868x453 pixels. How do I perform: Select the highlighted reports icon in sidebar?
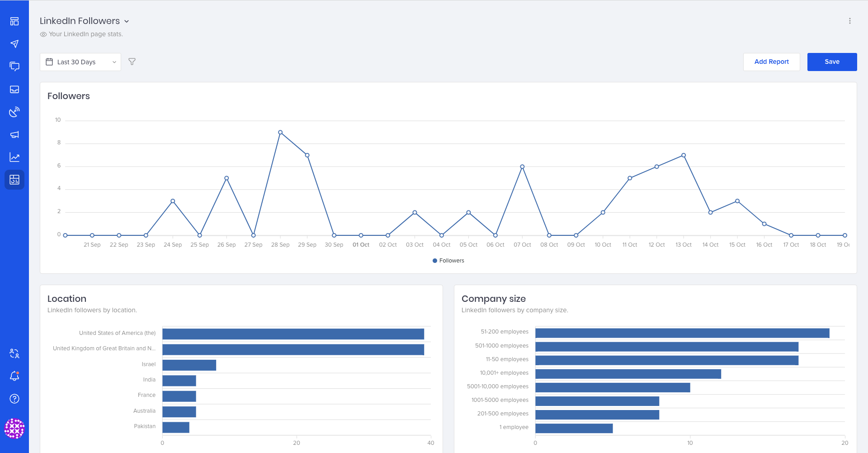[14, 180]
